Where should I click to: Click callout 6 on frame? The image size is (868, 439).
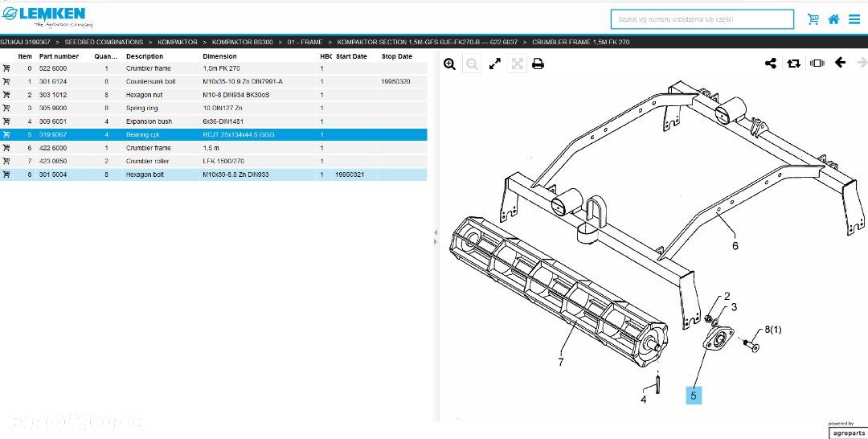click(x=735, y=245)
